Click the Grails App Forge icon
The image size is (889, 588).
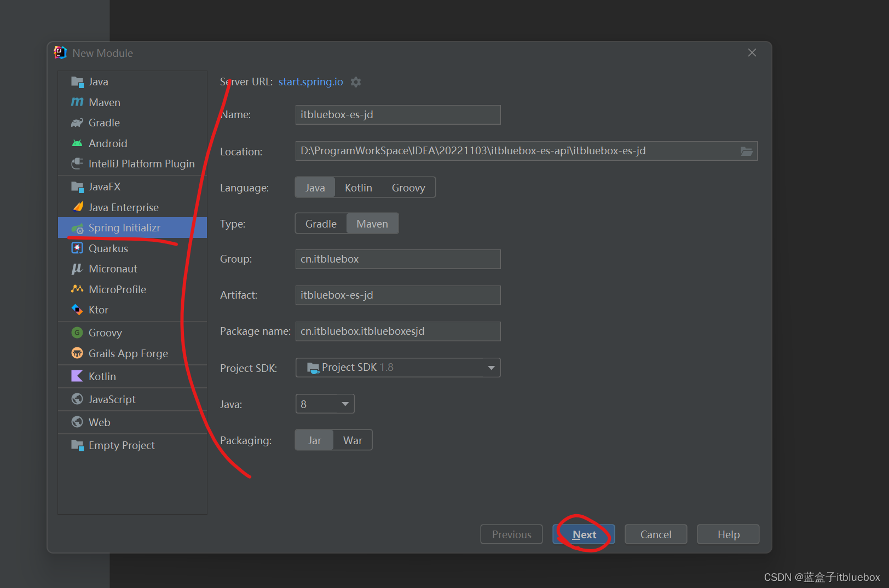pyautogui.click(x=77, y=353)
